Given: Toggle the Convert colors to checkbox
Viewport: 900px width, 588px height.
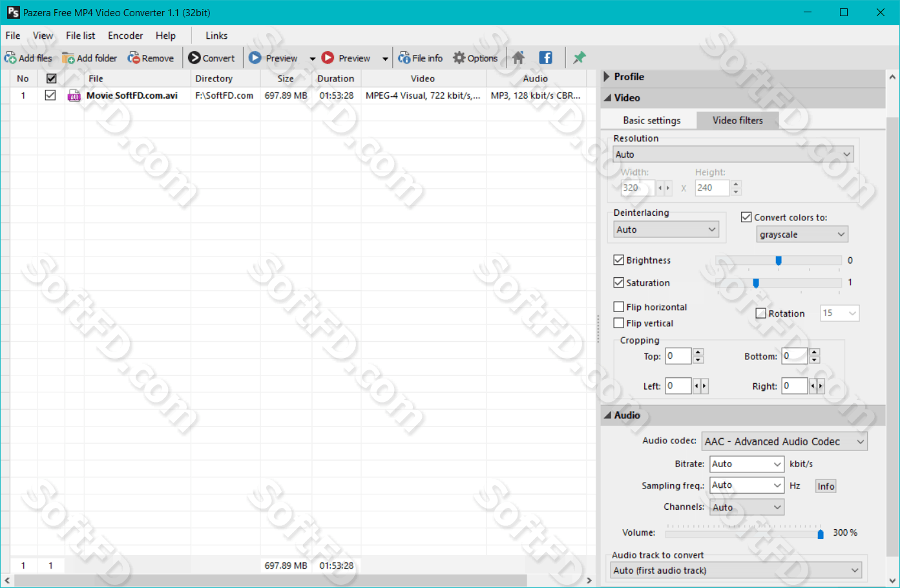Looking at the screenshot, I should (746, 217).
